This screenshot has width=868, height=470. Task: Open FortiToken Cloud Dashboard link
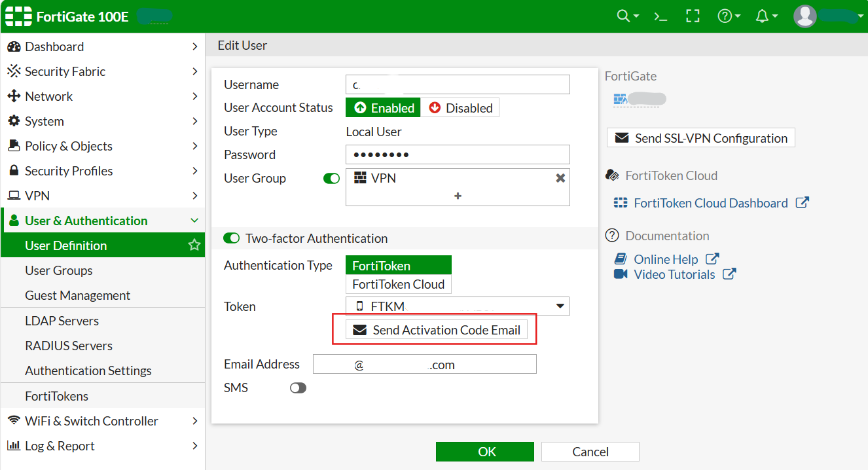(x=711, y=203)
